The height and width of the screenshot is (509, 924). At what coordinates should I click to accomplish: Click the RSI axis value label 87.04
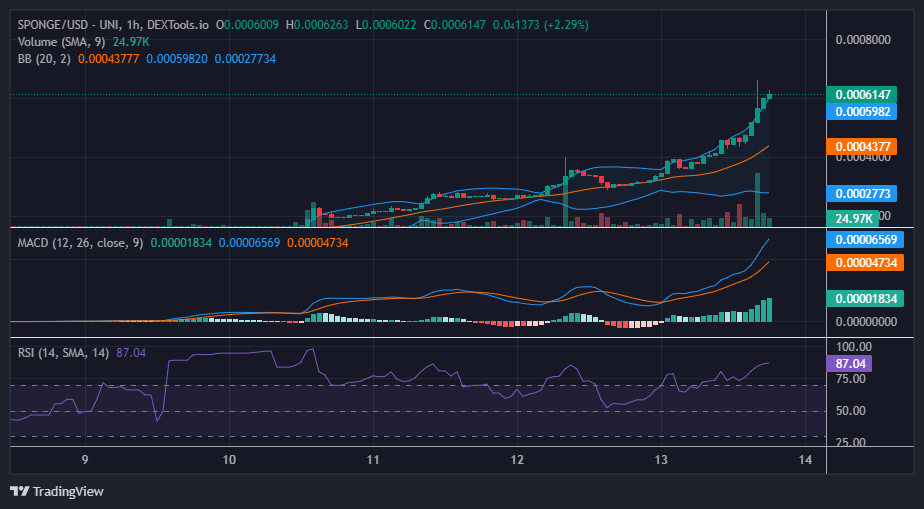[x=849, y=363]
